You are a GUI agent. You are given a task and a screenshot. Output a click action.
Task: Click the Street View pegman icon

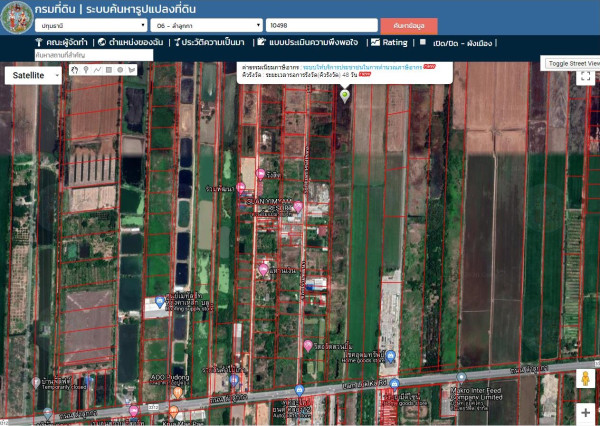click(585, 381)
